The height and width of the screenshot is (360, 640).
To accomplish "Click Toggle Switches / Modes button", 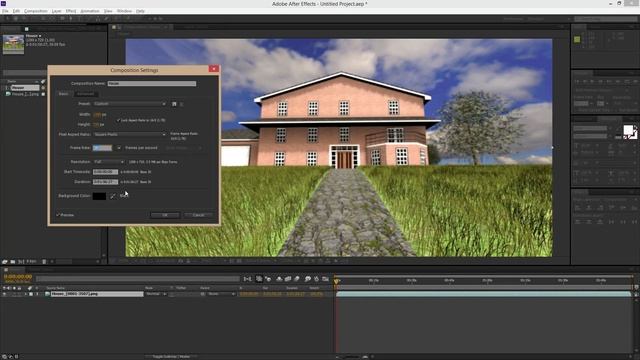I will pyautogui.click(x=171, y=357).
